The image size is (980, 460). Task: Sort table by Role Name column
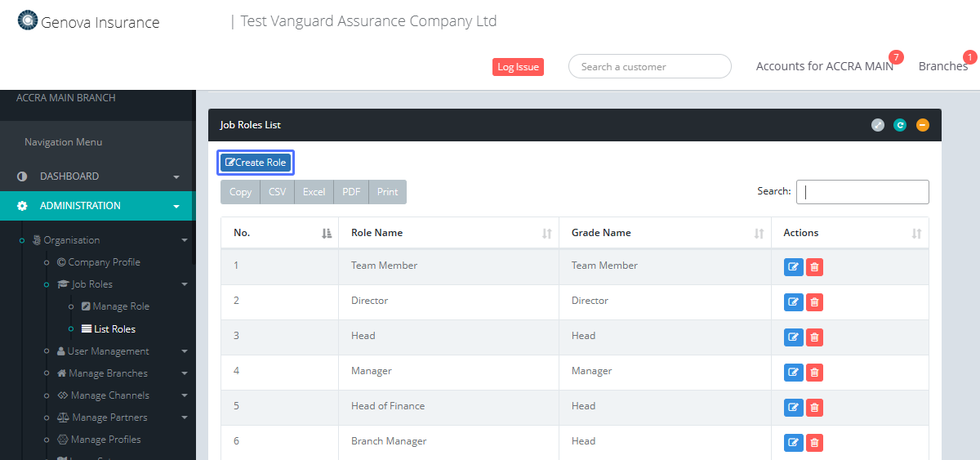[x=448, y=233]
